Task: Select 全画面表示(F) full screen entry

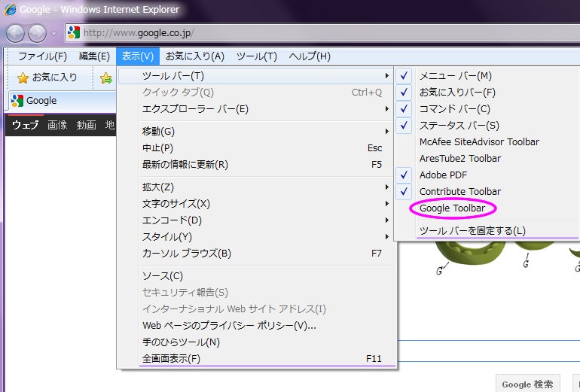Action: pyautogui.click(x=255, y=358)
